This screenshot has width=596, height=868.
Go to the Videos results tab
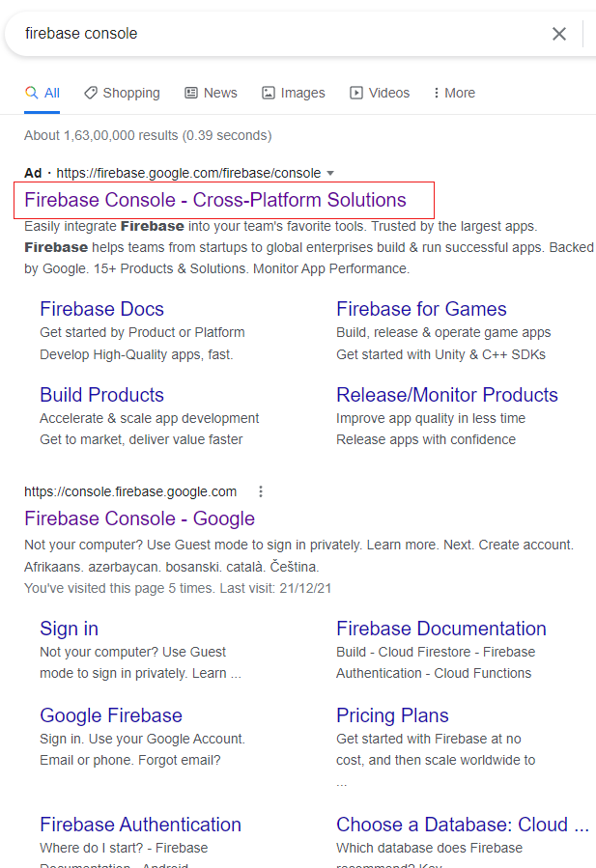380,93
